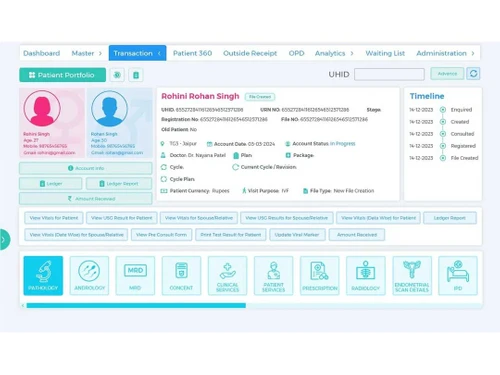Expand the Analytics menu chevron
500x375 pixels.
[352, 53]
